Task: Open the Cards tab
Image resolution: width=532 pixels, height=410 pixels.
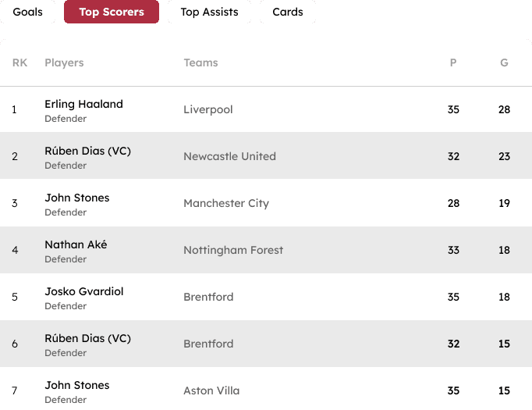Action: 287,12
